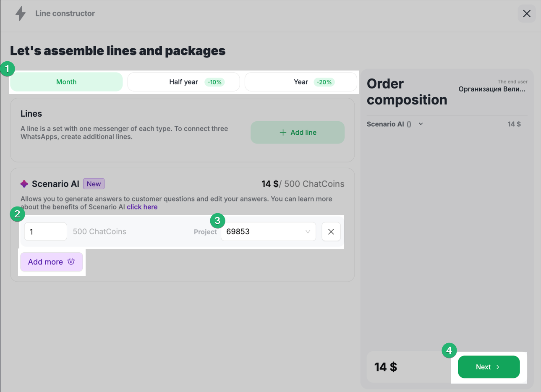Click the New badge beside Scenario AI
This screenshot has width=541, height=392.
(94, 184)
